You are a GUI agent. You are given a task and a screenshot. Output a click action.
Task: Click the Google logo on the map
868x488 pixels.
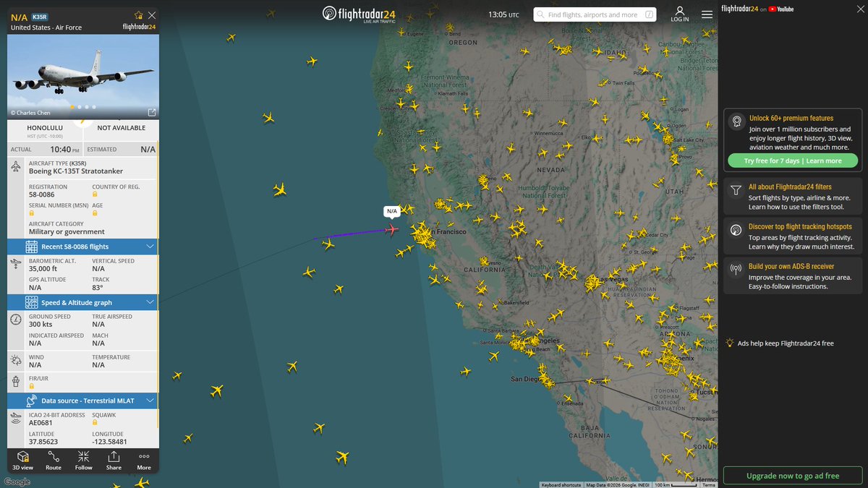pyautogui.click(x=17, y=481)
